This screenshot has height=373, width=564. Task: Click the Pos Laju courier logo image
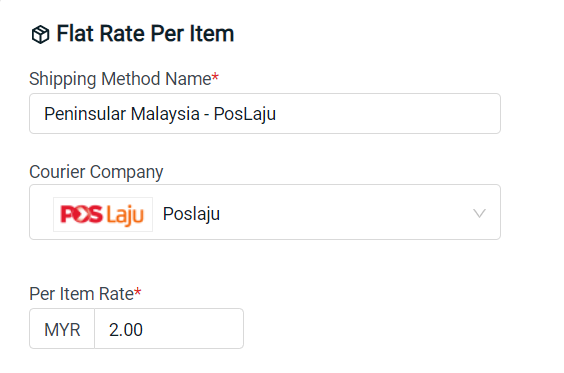point(103,214)
